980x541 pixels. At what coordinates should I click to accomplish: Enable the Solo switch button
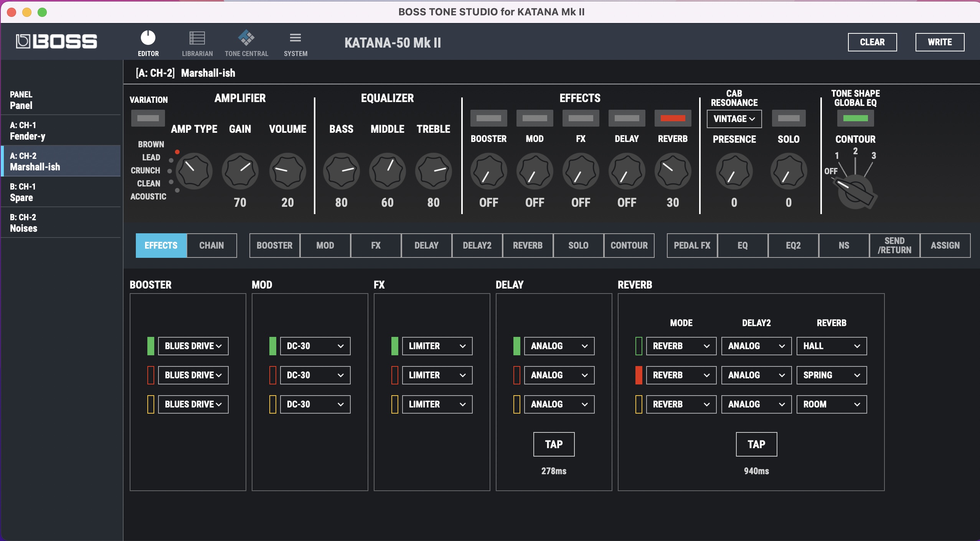(x=789, y=118)
